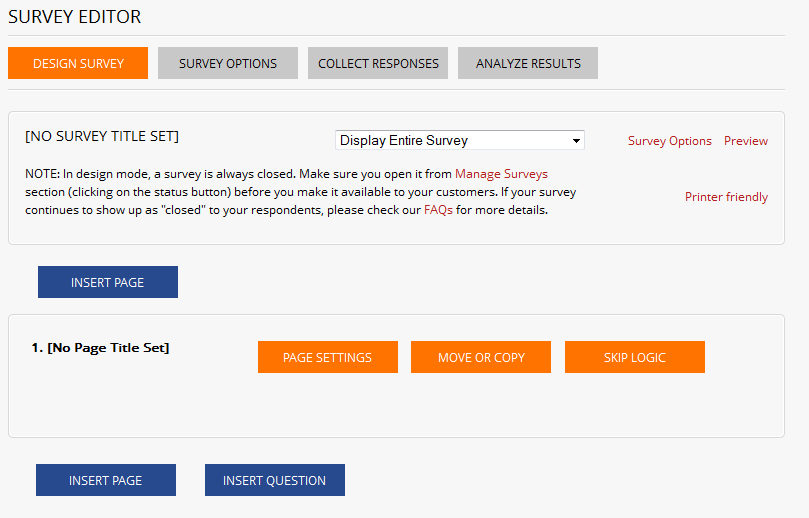Click the SURVEY EDITOR heading
The height and width of the screenshot is (518, 809).
click(x=74, y=17)
